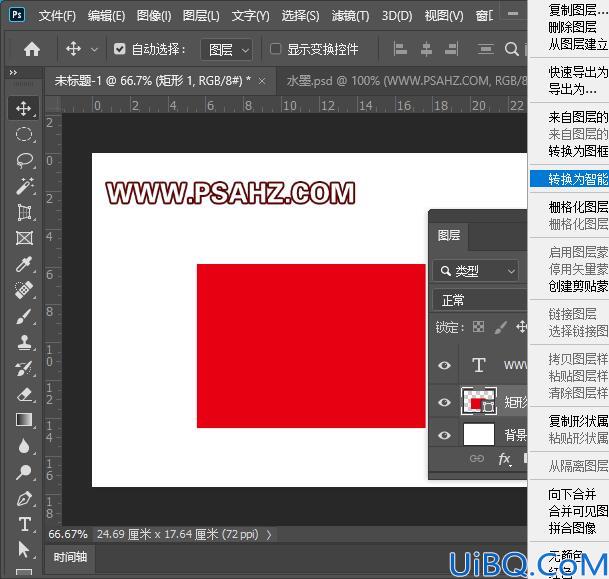Click align horizontal centers icon
609x579 pixels.
click(426, 49)
